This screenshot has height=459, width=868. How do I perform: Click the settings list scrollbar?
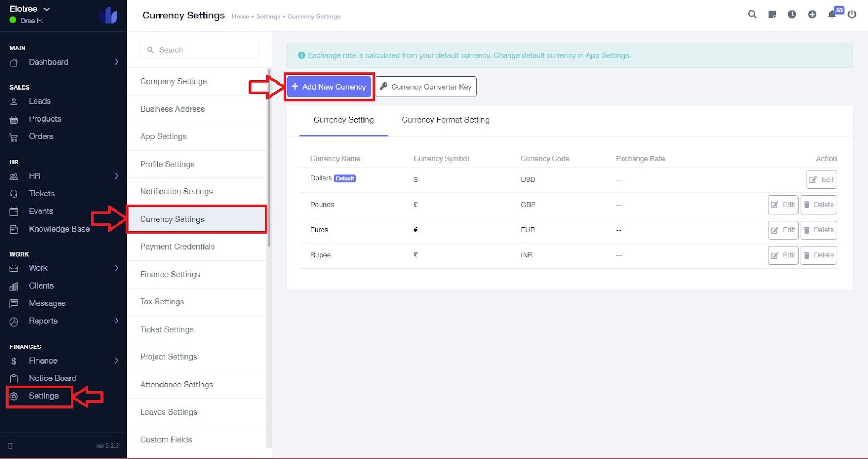point(269,157)
